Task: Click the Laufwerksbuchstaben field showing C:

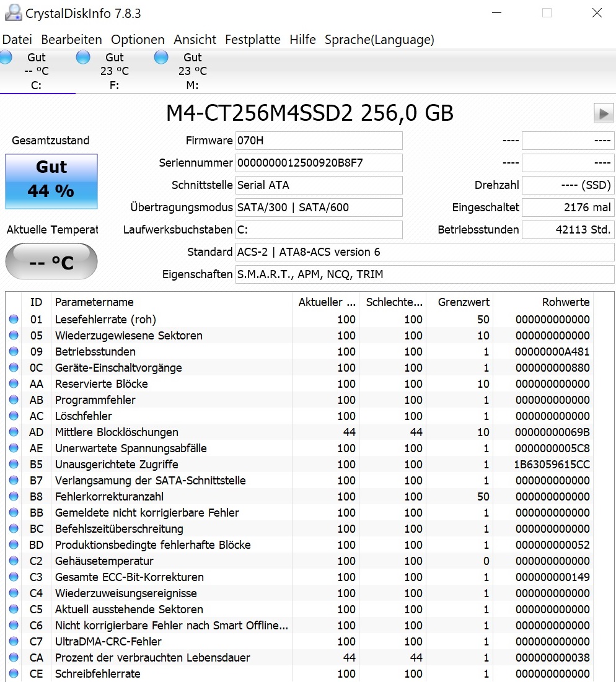Action: (x=319, y=230)
